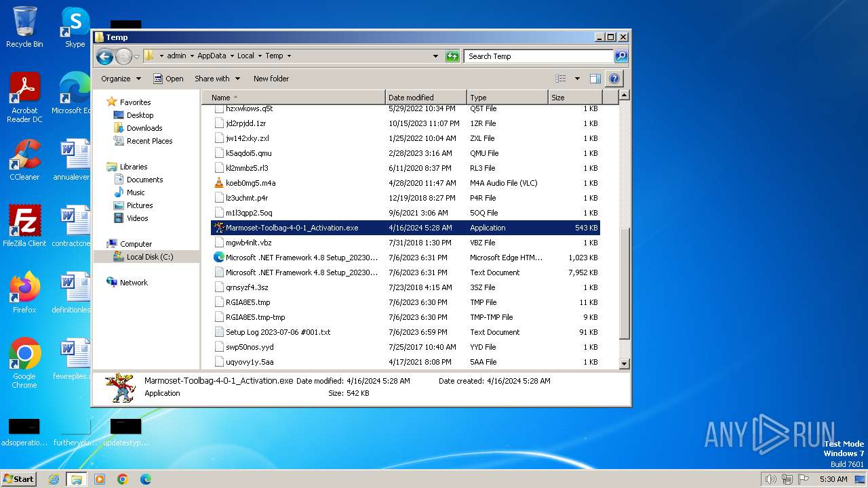The width and height of the screenshot is (868, 488).
Task: Select Marmoset-Toolbag-4-0-1_Activation.exe file icon
Action: click(219, 228)
